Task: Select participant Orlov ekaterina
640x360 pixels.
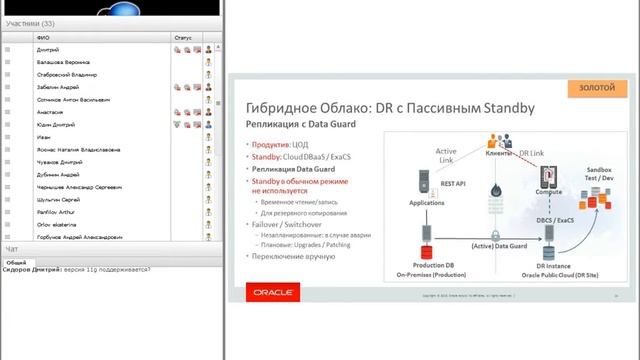Action: (56, 224)
